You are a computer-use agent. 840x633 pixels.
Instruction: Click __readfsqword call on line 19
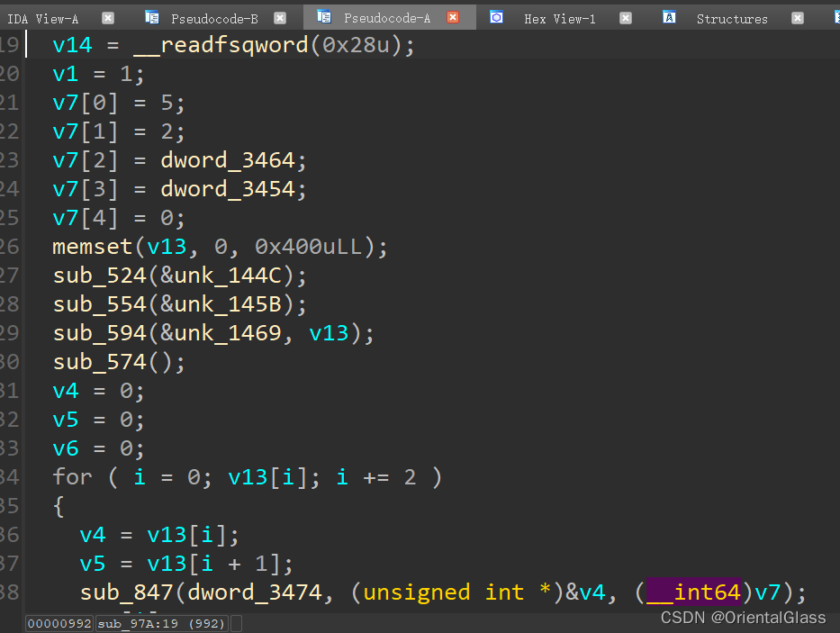tap(221, 44)
